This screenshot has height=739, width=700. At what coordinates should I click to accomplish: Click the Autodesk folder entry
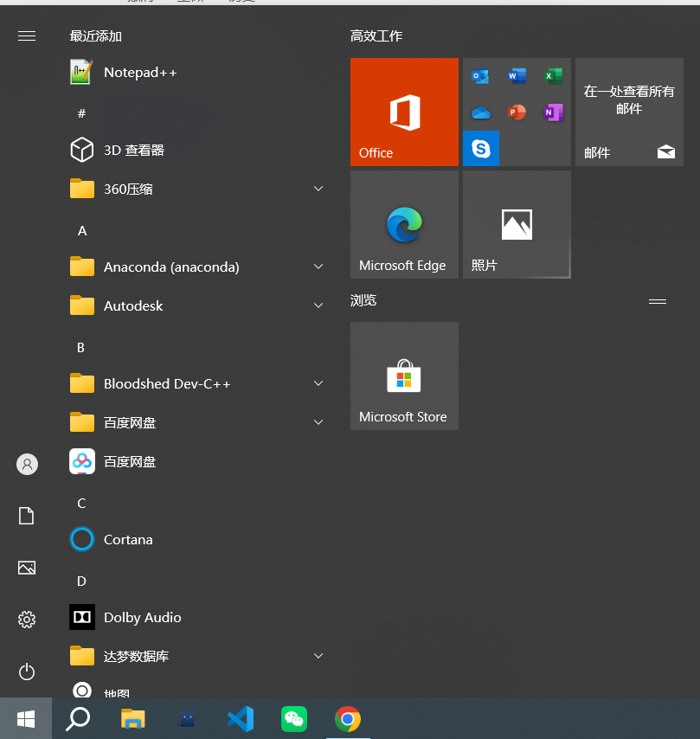click(x=196, y=305)
